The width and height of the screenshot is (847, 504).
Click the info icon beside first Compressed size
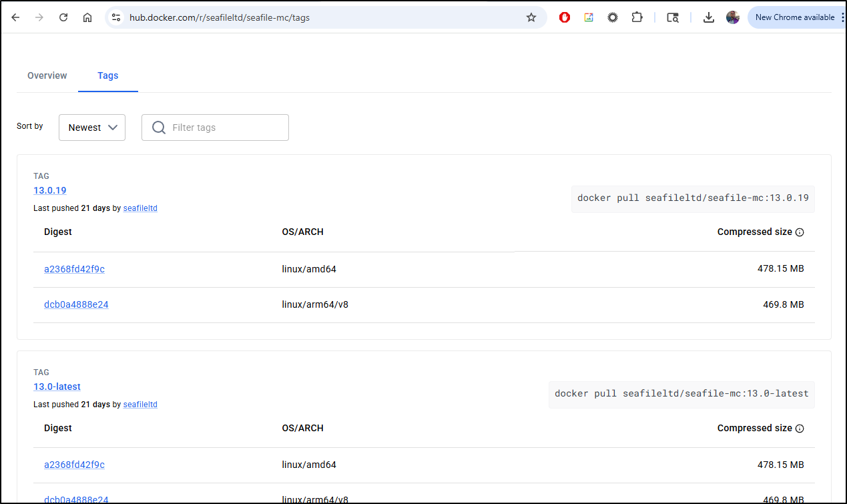(x=800, y=232)
